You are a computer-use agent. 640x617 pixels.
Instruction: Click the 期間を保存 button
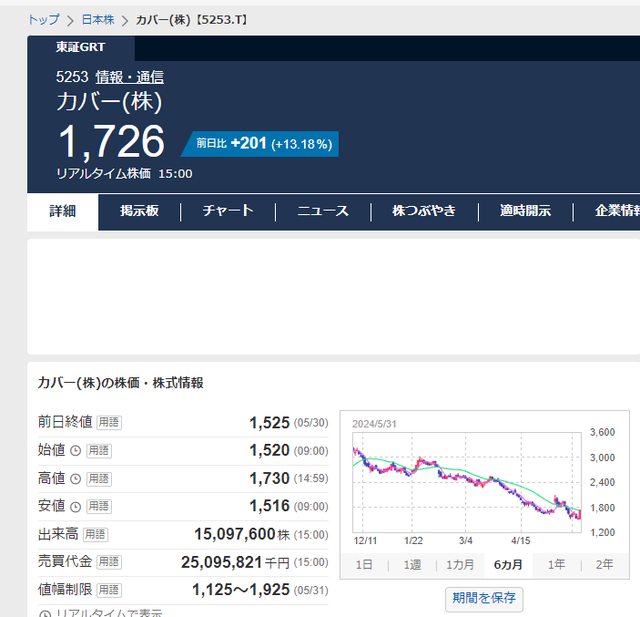[484, 598]
